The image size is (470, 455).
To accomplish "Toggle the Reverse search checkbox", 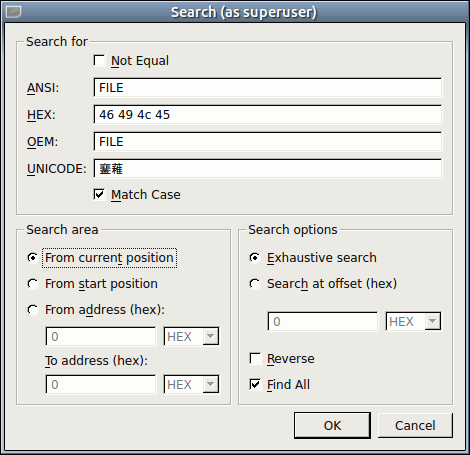I will [x=255, y=359].
